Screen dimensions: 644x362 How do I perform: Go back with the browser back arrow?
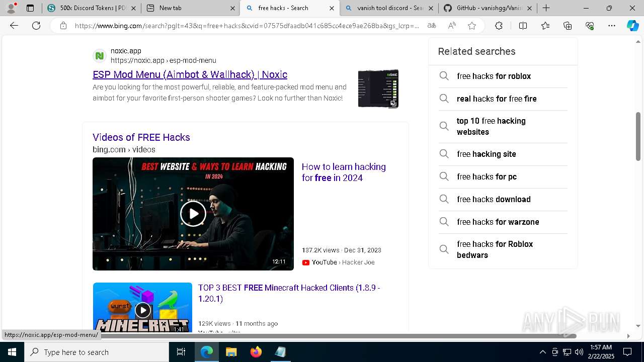pos(14,26)
